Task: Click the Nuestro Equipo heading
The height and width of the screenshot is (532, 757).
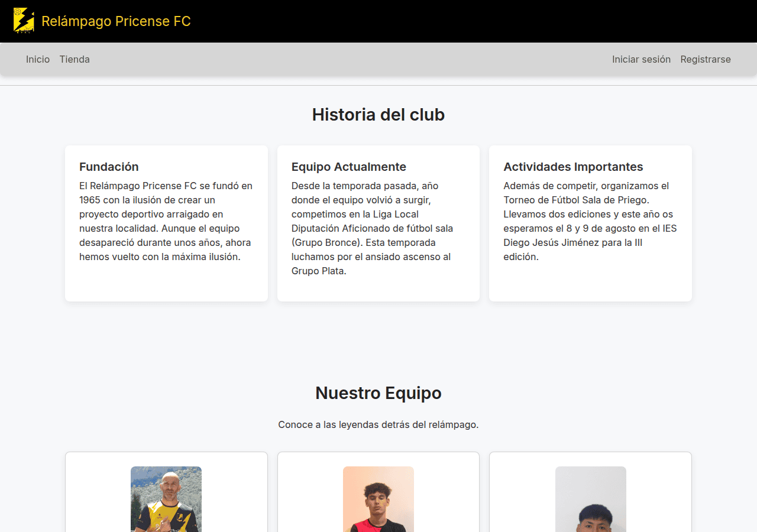Action: 378,393
